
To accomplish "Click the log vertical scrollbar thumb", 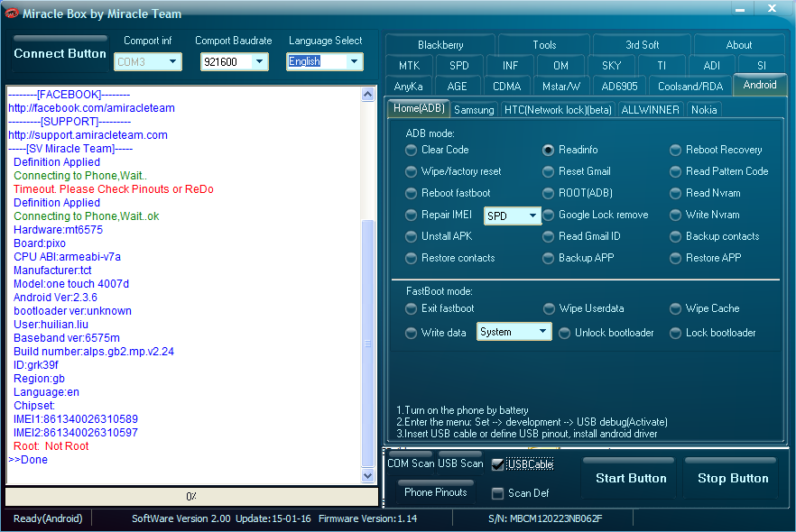I will pos(368,344).
